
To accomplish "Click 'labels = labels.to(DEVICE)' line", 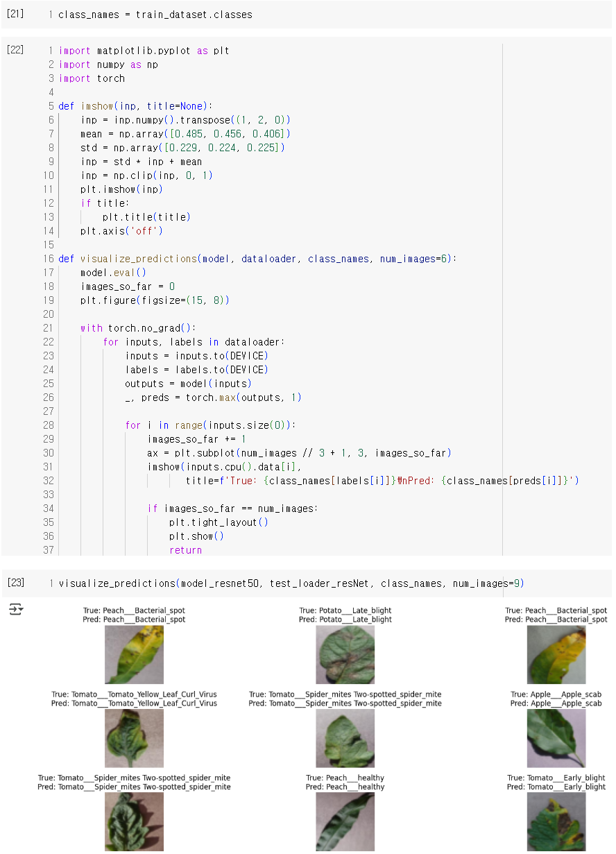I will pos(197,370).
